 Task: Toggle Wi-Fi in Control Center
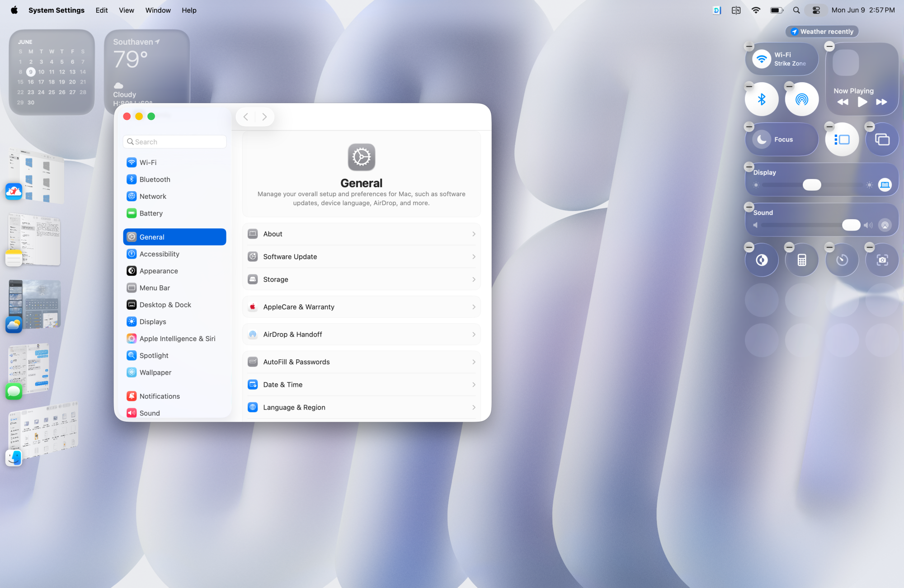tap(762, 59)
